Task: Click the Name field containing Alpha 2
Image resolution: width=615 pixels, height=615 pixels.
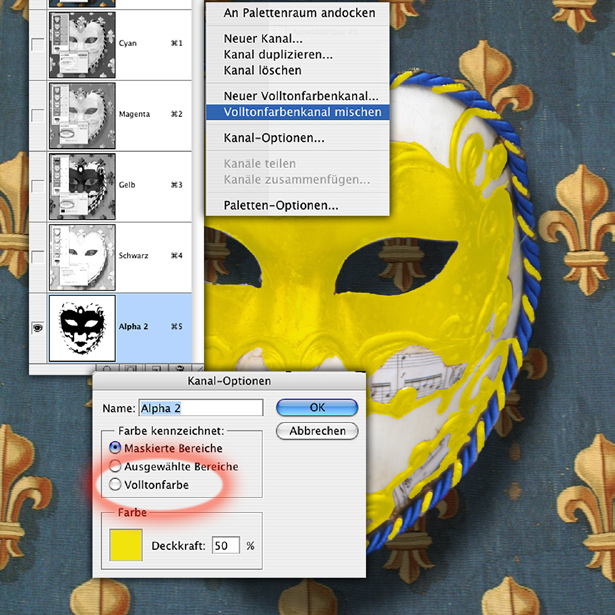Action: tap(201, 408)
